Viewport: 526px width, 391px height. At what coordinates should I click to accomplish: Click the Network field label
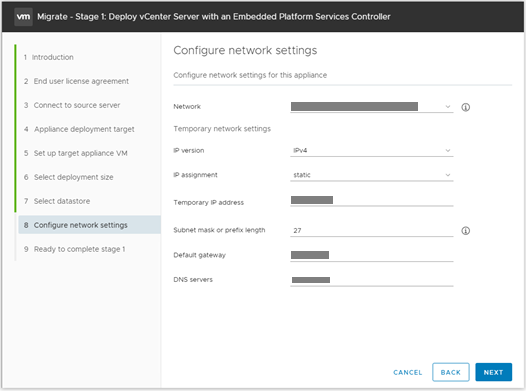point(187,107)
